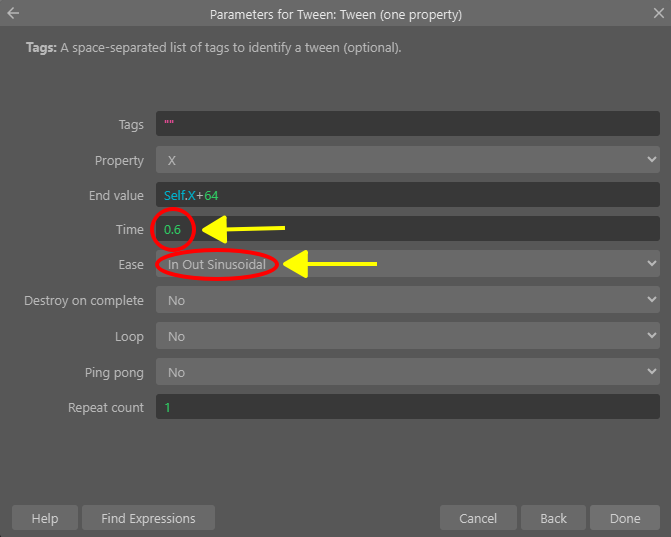Open the Loop dropdown set to No

407,336
